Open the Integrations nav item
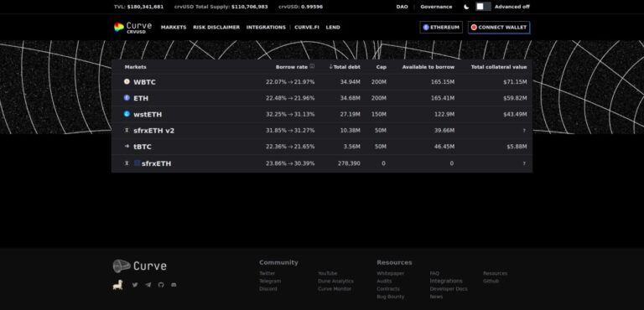The height and width of the screenshot is (310, 644). tap(266, 28)
